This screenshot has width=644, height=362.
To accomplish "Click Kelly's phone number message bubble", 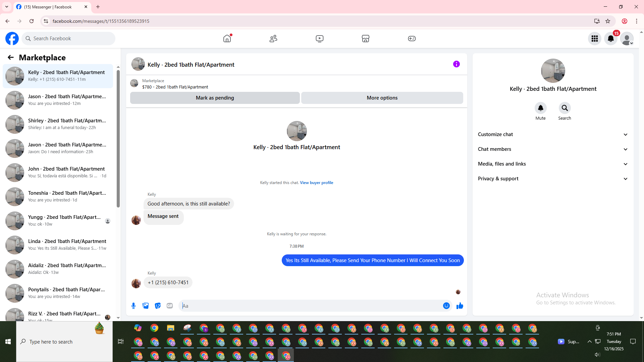I will click(168, 283).
